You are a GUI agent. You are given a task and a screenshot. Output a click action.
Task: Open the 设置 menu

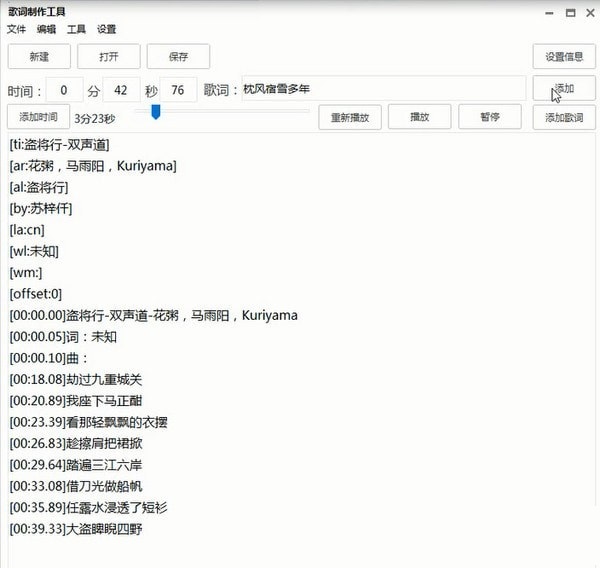tap(106, 29)
